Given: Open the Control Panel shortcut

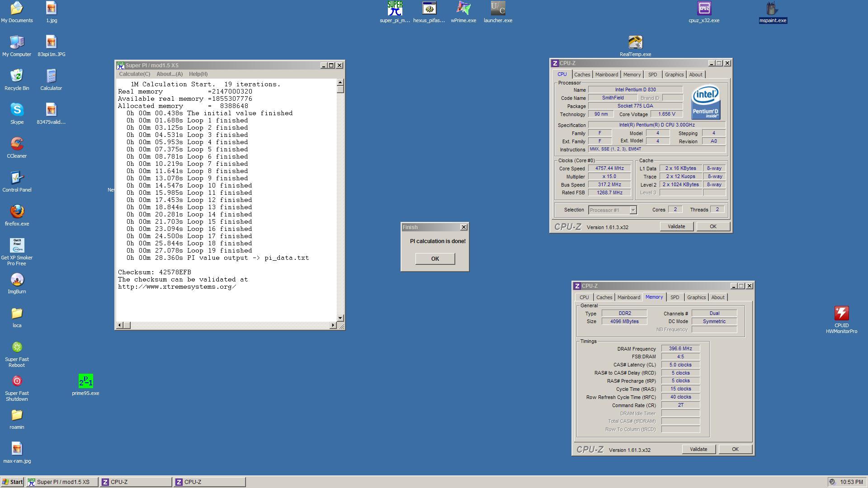Looking at the screenshot, I should tap(17, 181).
